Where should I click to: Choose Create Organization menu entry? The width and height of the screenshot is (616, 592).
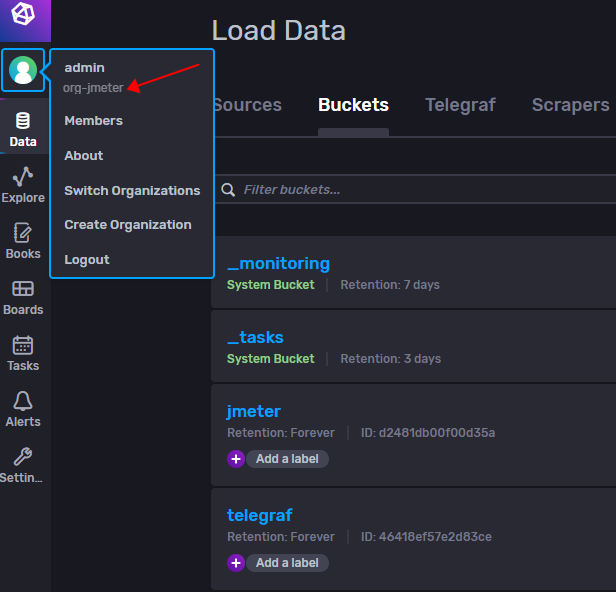128,225
